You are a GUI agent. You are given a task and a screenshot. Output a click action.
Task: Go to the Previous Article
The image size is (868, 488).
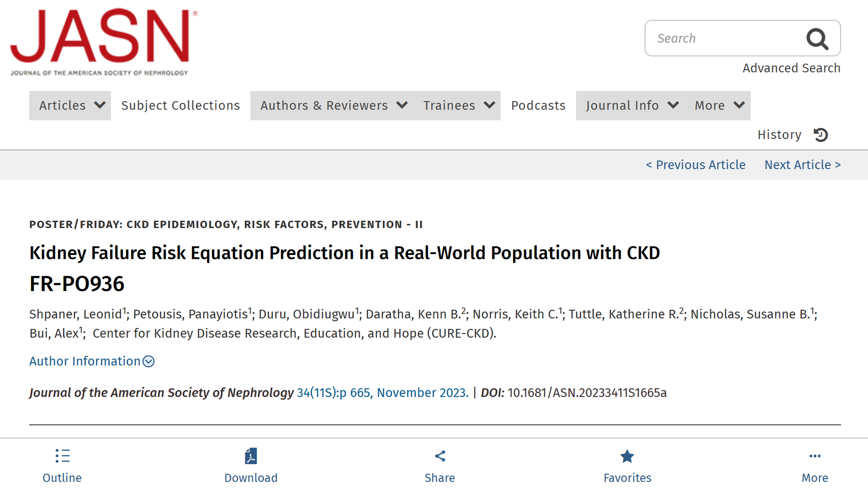pyautogui.click(x=696, y=165)
